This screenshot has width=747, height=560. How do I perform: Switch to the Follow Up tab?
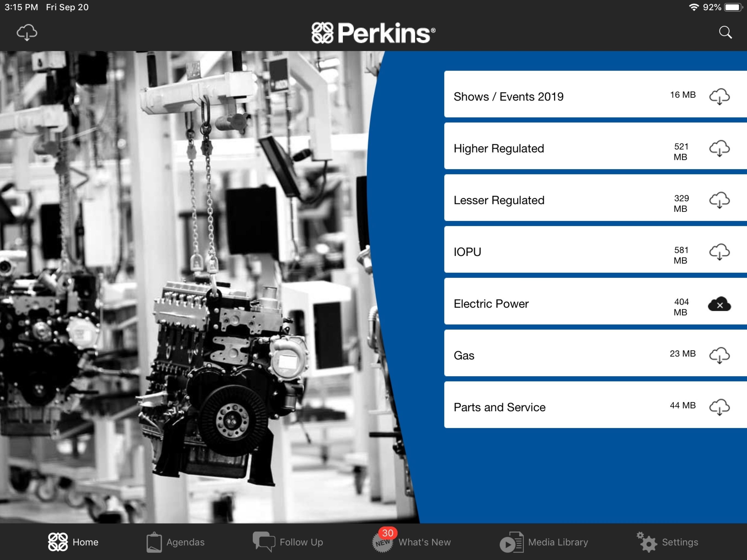pos(288,542)
